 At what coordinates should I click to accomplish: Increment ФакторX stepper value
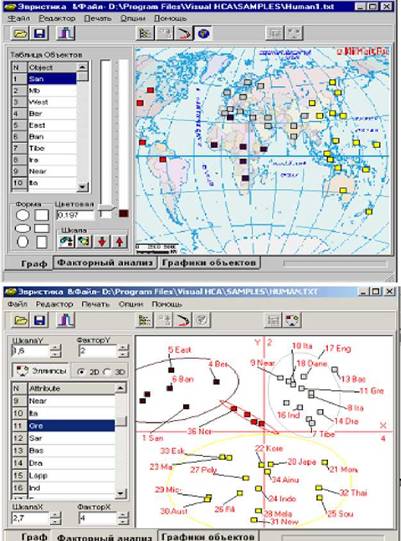click(123, 514)
